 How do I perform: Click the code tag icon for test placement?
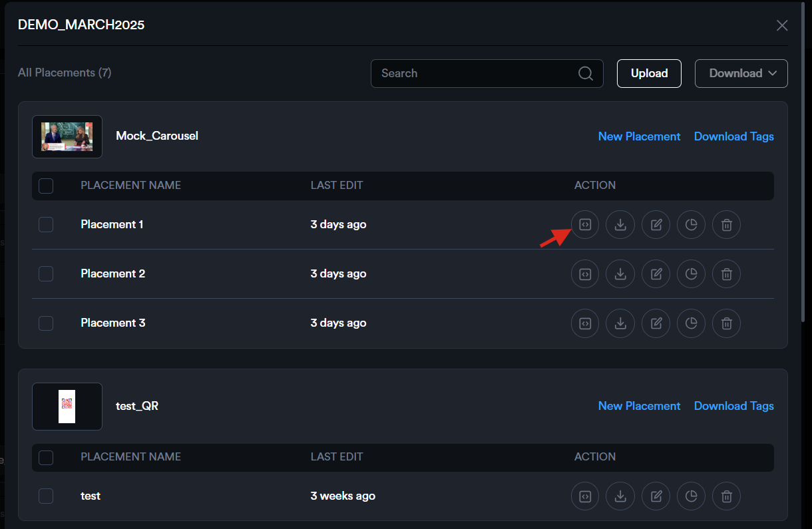pos(585,496)
